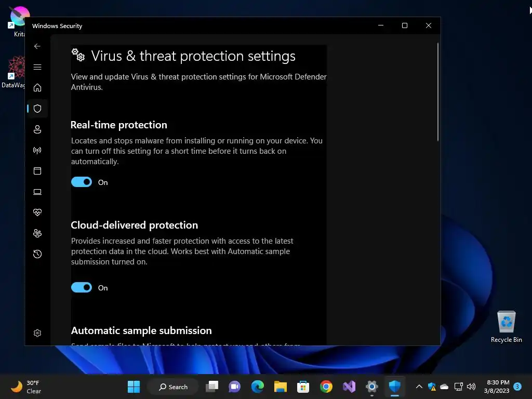Open the hamburger navigation menu
532x399 pixels.
[37, 67]
